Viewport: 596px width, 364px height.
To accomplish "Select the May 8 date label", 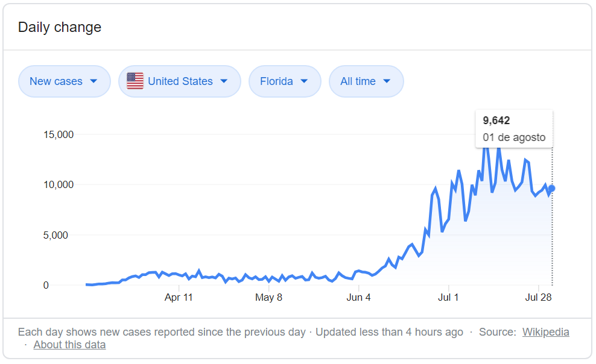I will pos(268,297).
